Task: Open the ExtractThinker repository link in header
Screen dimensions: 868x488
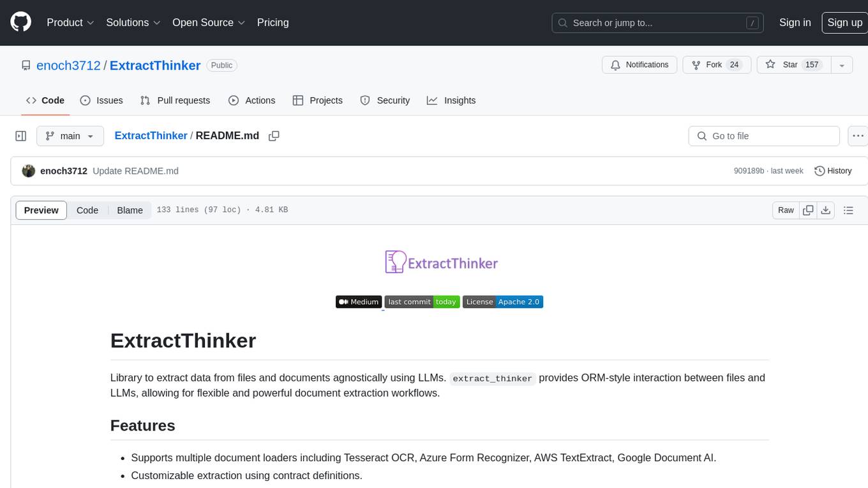Action: [155, 65]
